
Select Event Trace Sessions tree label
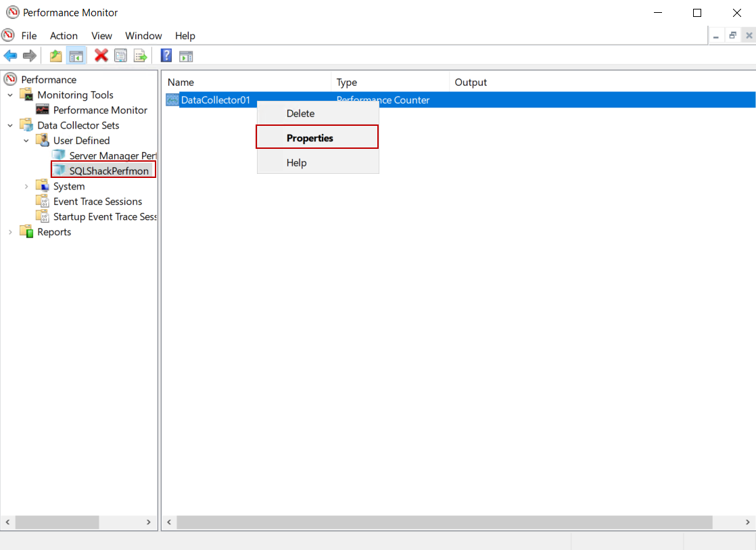pos(98,201)
